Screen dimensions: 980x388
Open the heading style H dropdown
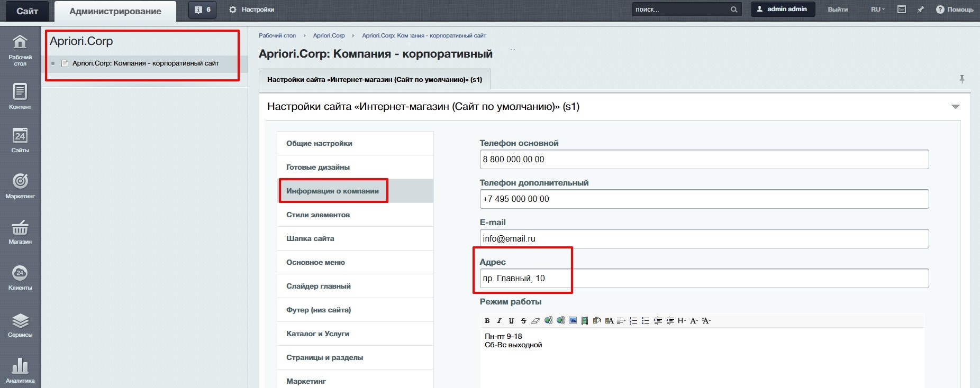(x=682, y=320)
